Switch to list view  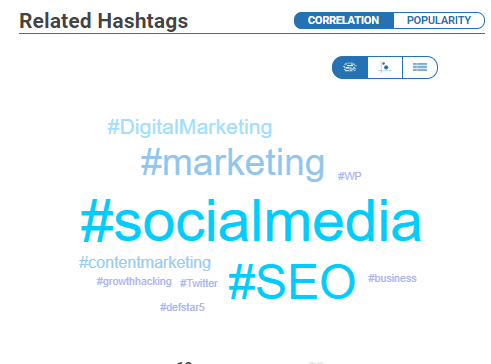click(420, 67)
